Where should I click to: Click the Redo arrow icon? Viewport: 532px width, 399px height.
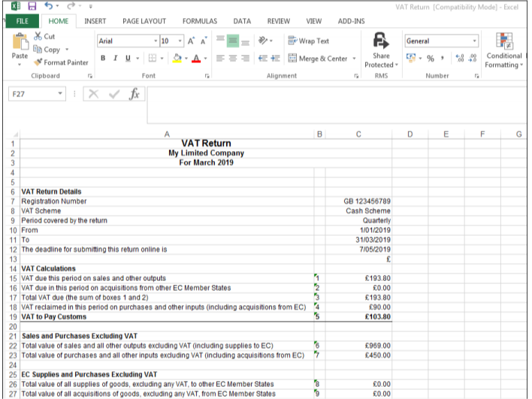[71, 6]
